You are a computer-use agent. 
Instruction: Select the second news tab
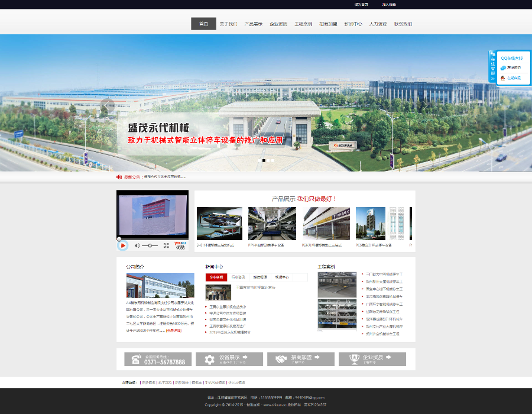coord(238,277)
